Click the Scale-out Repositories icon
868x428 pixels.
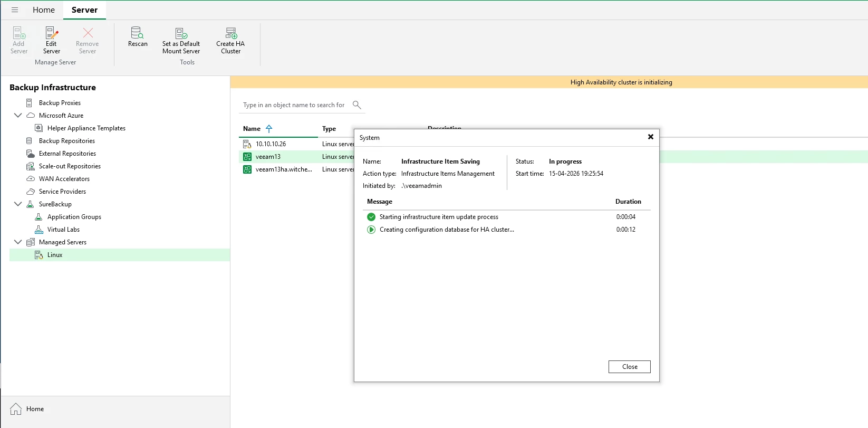tap(31, 166)
